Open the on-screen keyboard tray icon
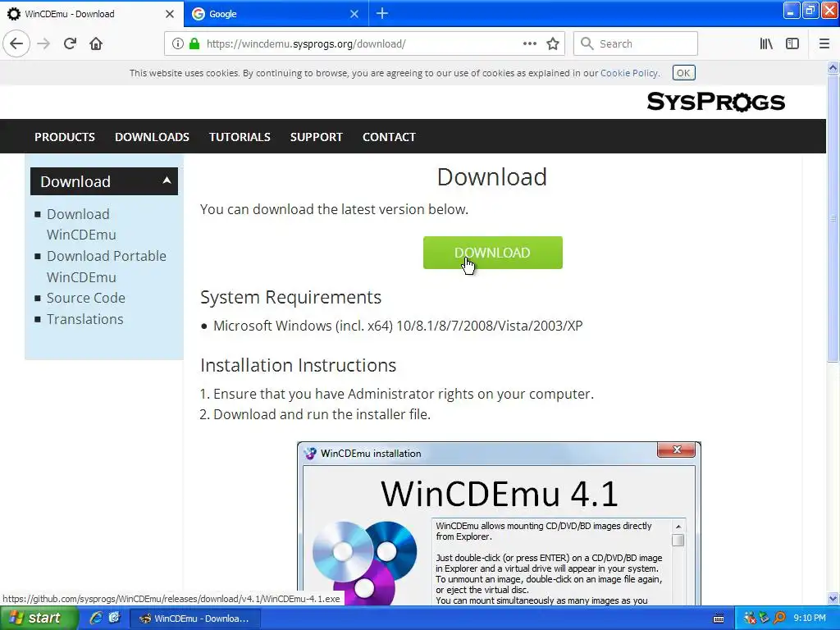Screen dimensions: 840x630 point(719,619)
